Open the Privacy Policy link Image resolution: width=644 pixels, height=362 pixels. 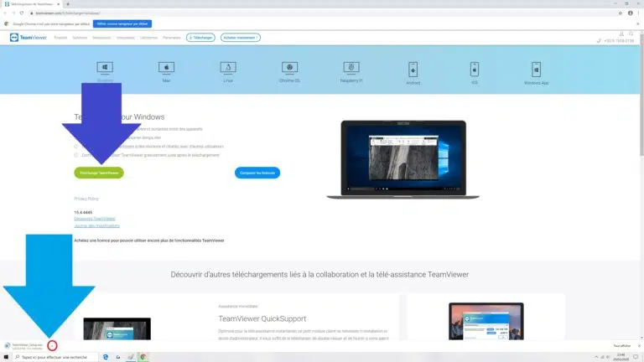tap(86, 199)
